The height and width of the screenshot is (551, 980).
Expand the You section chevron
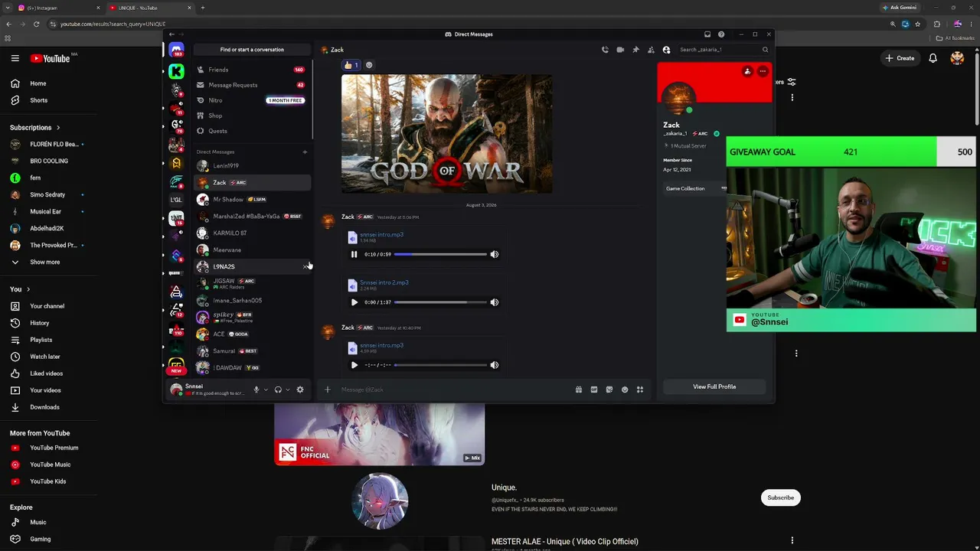coord(28,289)
